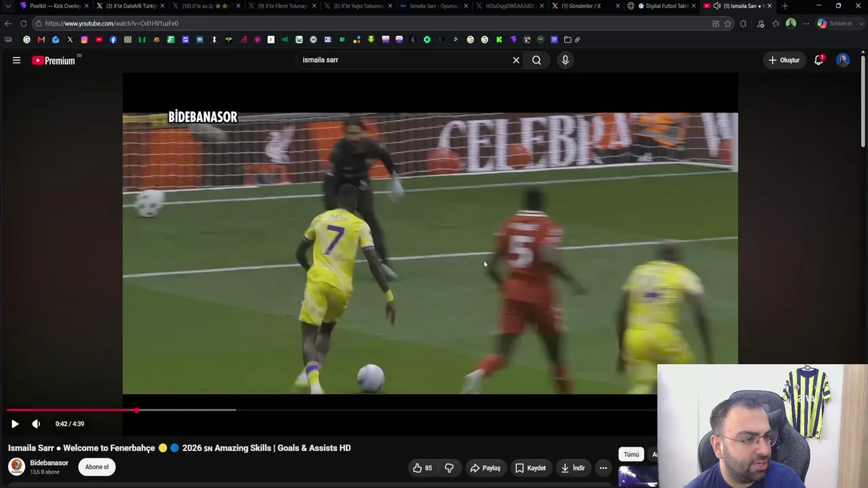Image resolution: width=868 pixels, height=488 pixels.
Task: Open the TF bookmark icon
Action: [x=554, y=39]
